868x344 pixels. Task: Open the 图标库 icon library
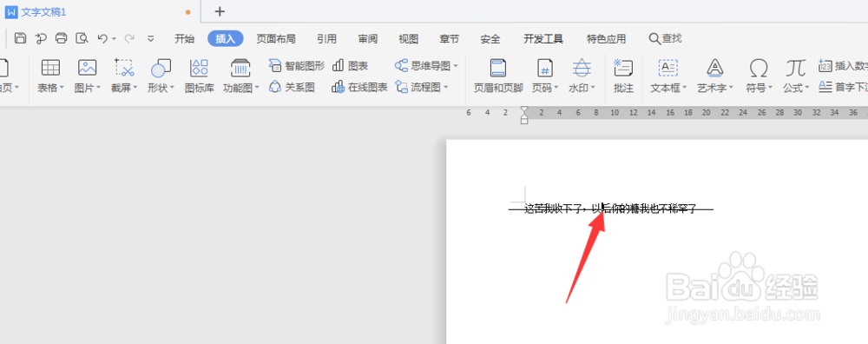(x=199, y=76)
